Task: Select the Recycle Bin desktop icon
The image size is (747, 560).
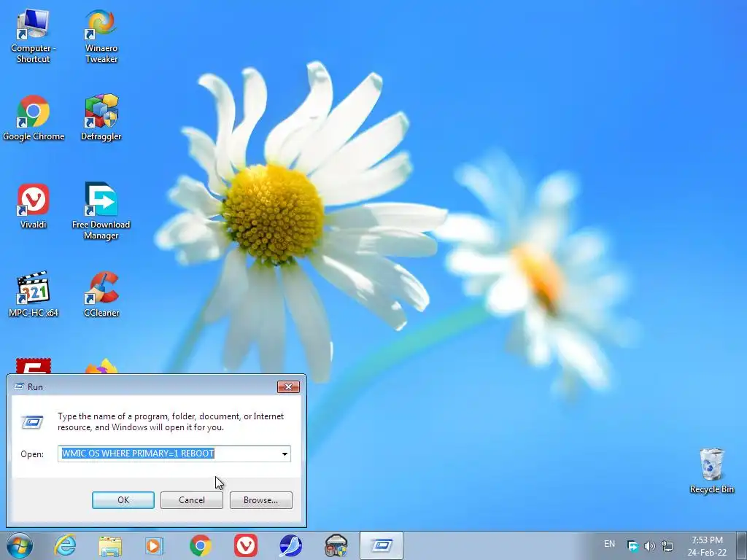Action: pos(712,470)
